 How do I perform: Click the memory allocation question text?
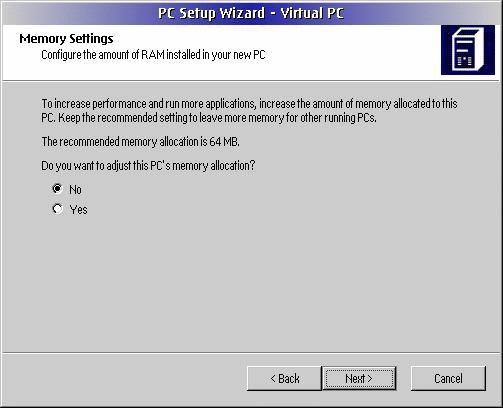point(148,166)
